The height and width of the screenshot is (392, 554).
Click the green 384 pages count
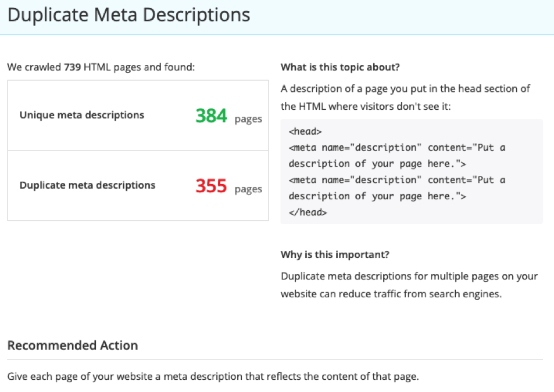click(211, 116)
